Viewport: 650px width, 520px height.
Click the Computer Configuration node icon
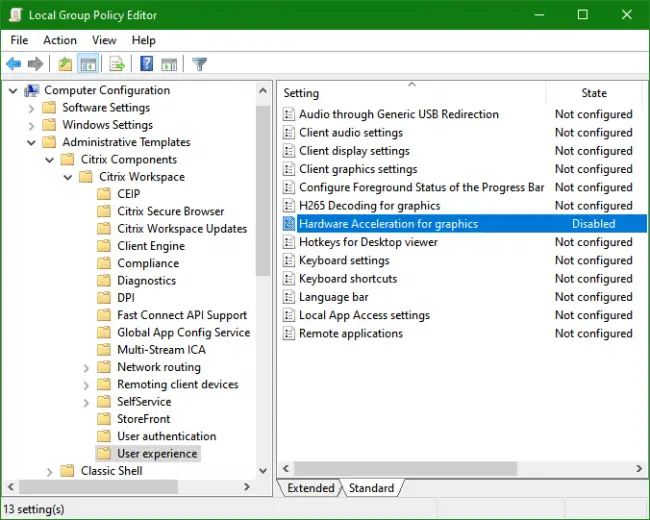(x=32, y=90)
